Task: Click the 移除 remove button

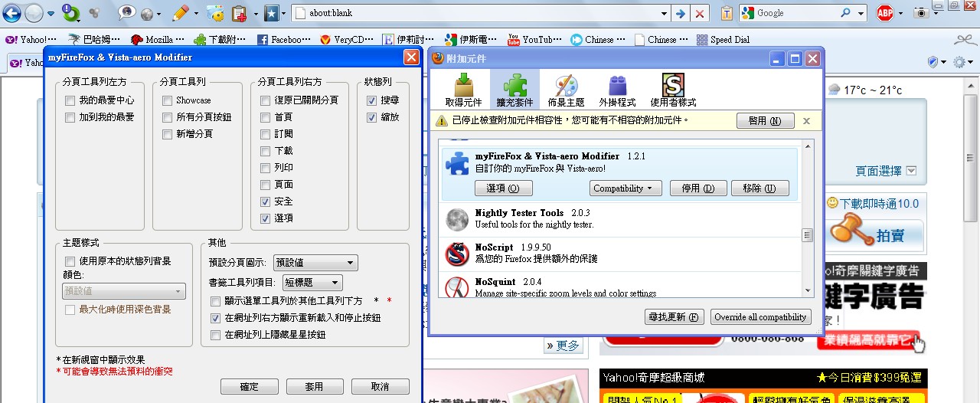Action: point(759,188)
